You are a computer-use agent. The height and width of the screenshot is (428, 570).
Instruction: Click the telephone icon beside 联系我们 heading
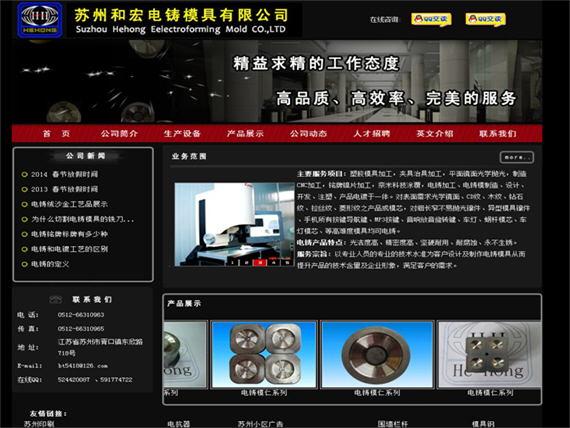coord(56,299)
